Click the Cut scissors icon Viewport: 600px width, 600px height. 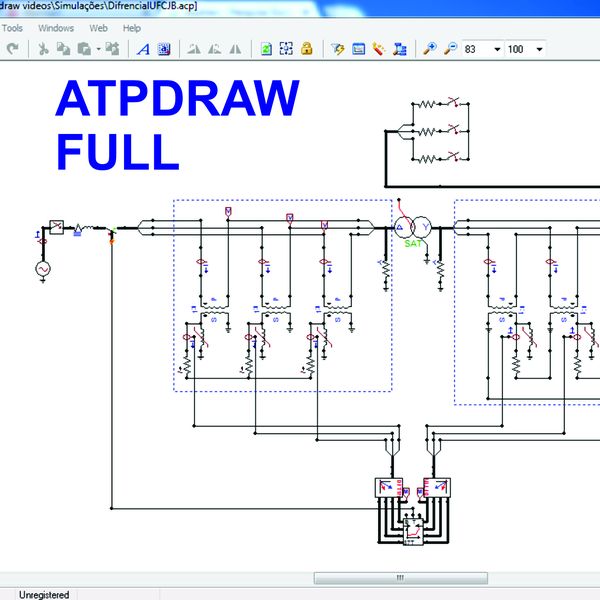[43, 49]
